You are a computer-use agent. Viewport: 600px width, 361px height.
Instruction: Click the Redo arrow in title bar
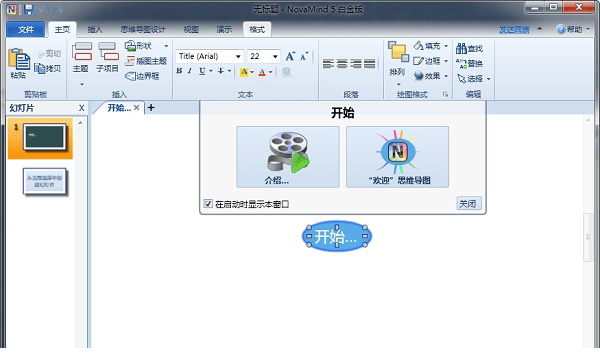[x=58, y=9]
